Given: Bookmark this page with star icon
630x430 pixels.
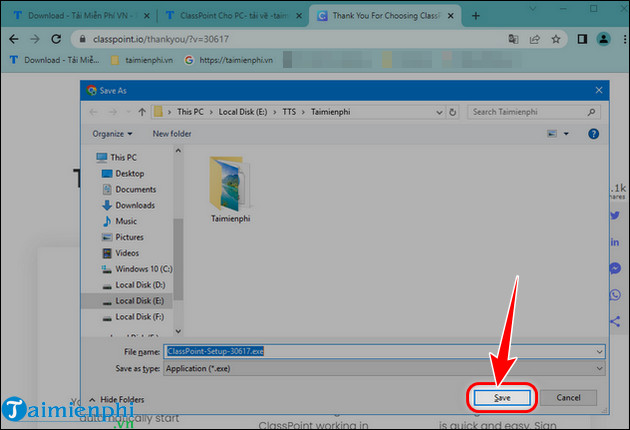Looking at the screenshot, I should pyautogui.click(x=555, y=38).
